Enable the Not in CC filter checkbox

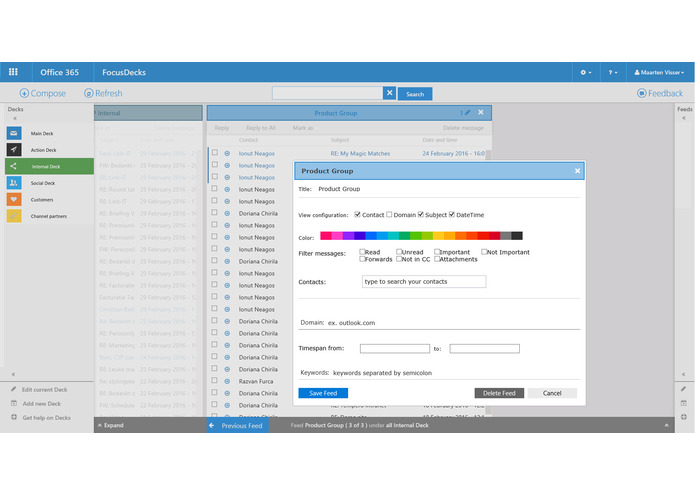coord(399,259)
